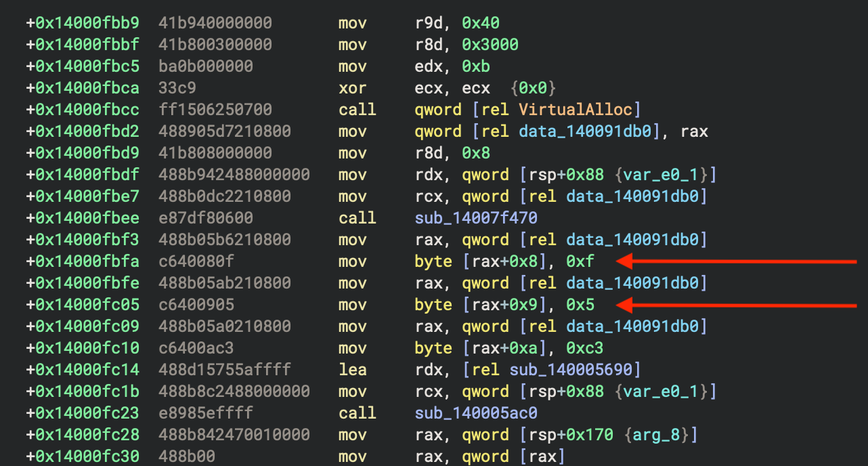Select the address +0x14000fbc5

[x=83, y=66]
